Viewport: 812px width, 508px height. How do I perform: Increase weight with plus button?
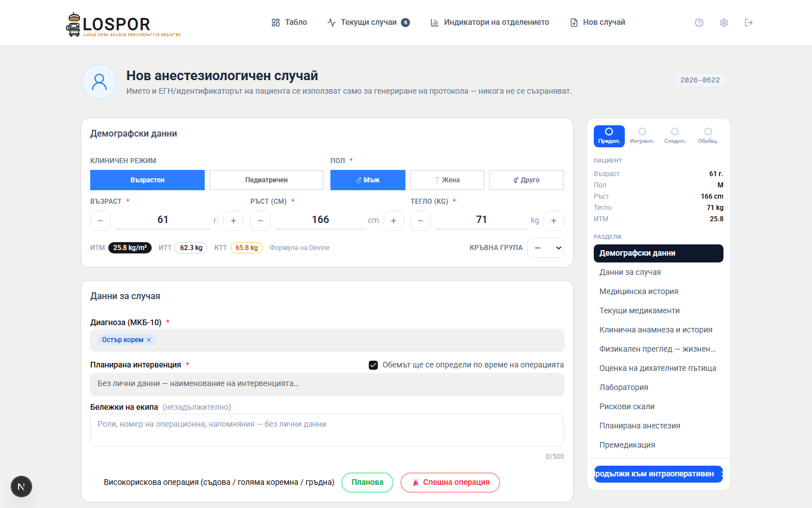point(554,221)
